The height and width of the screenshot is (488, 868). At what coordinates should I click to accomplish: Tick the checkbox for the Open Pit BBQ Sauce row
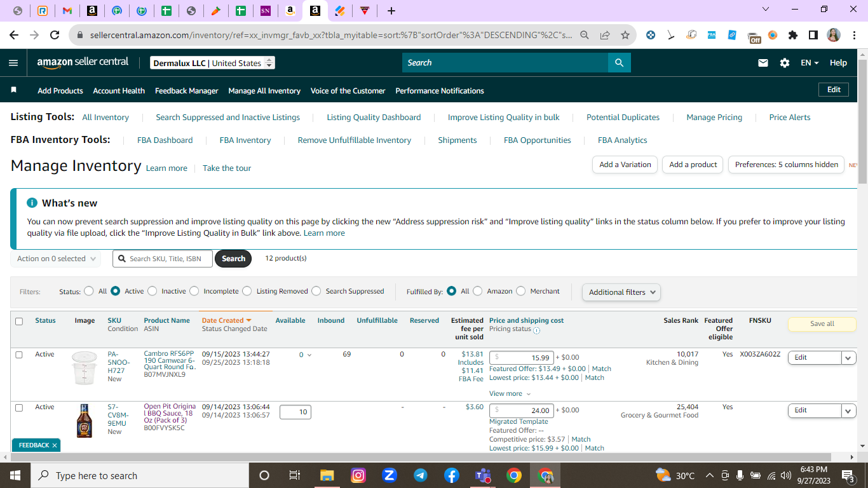(x=19, y=408)
